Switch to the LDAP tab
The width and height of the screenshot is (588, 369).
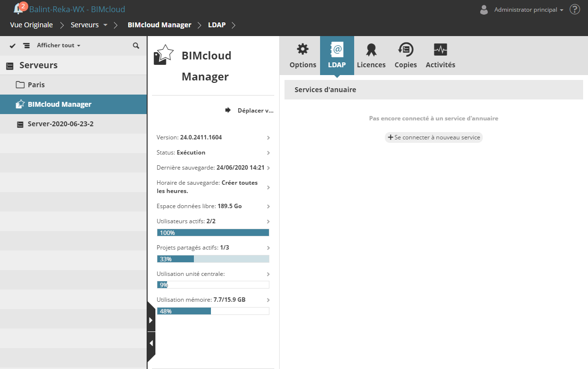point(337,56)
